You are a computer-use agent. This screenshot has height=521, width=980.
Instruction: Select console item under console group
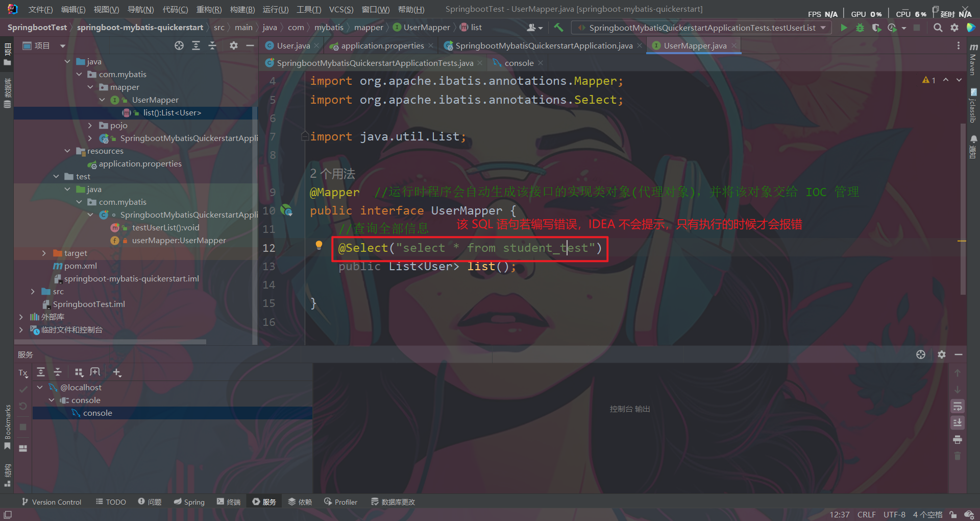(97, 413)
